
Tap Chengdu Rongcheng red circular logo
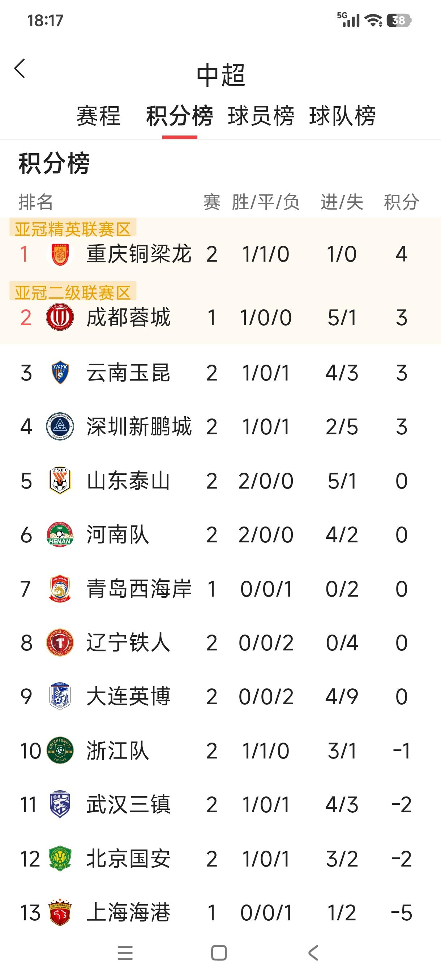point(60,317)
